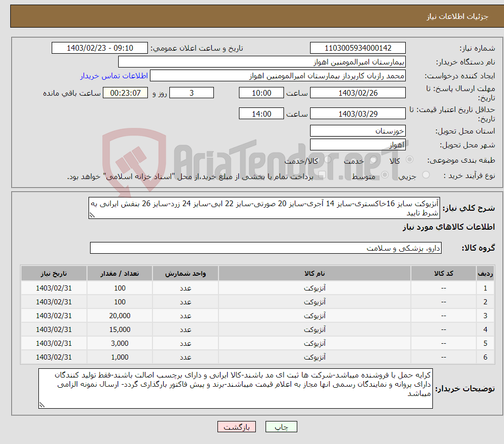Image resolution: width=504 pixels, height=444 pixels.
Task: Select the خدمت radio button
Action: (373, 160)
